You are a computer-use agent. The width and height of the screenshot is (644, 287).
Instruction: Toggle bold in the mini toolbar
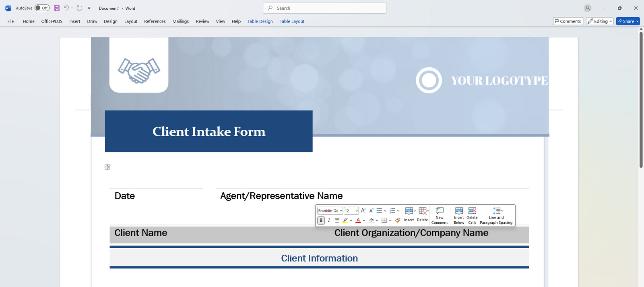321,220
